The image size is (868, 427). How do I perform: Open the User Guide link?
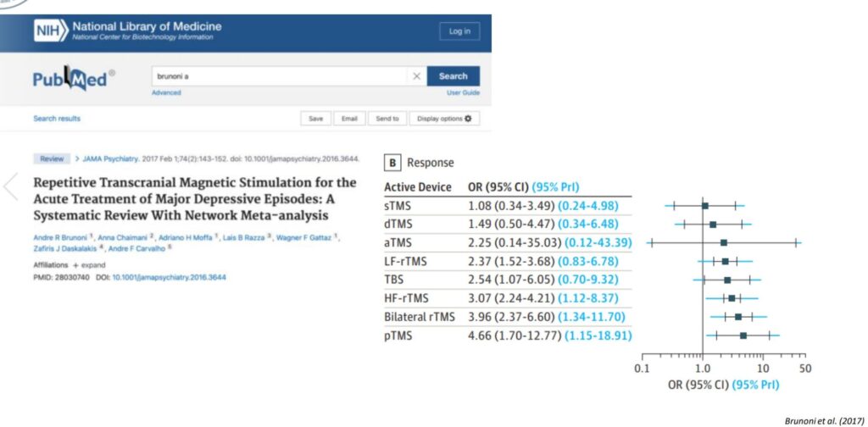tap(463, 92)
